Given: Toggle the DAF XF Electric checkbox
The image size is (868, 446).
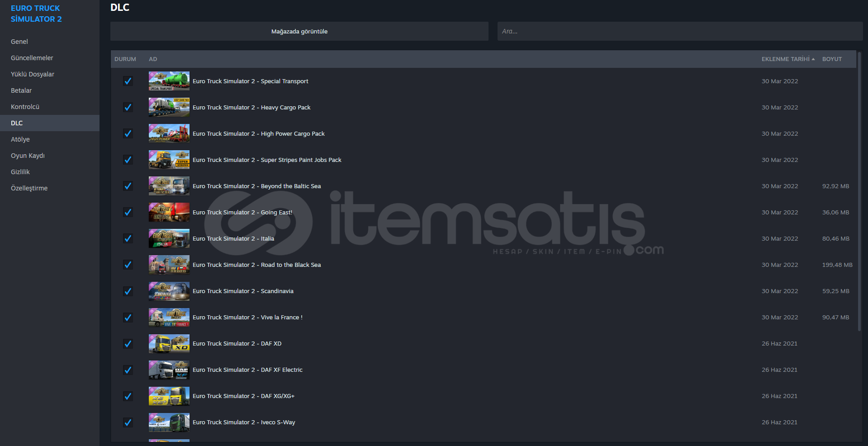Looking at the screenshot, I should (128, 370).
